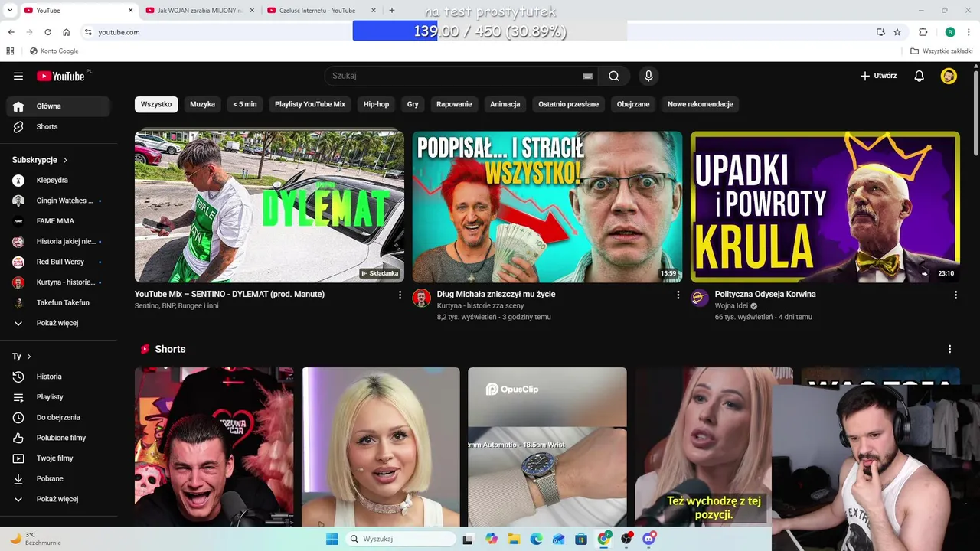Click the Chrome address bar youtube.com

(119, 32)
